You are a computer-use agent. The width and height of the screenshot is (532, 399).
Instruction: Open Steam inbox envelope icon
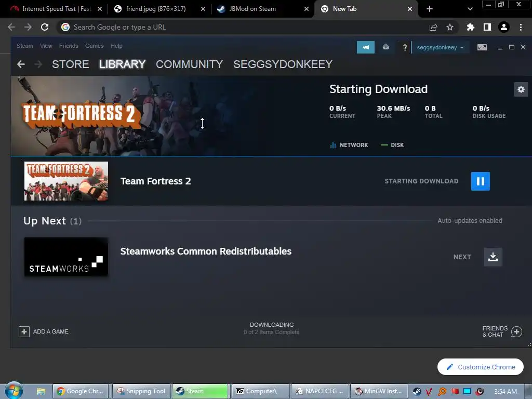[x=385, y=47]
